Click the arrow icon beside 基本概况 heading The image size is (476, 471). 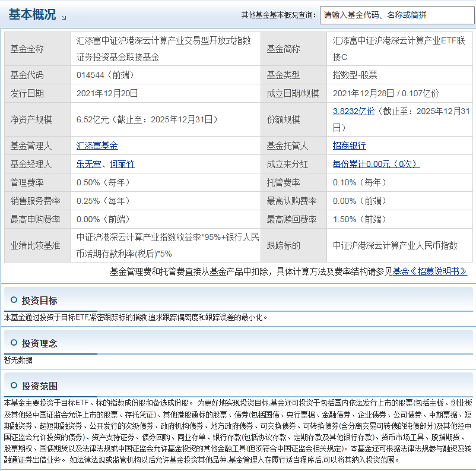64,18
